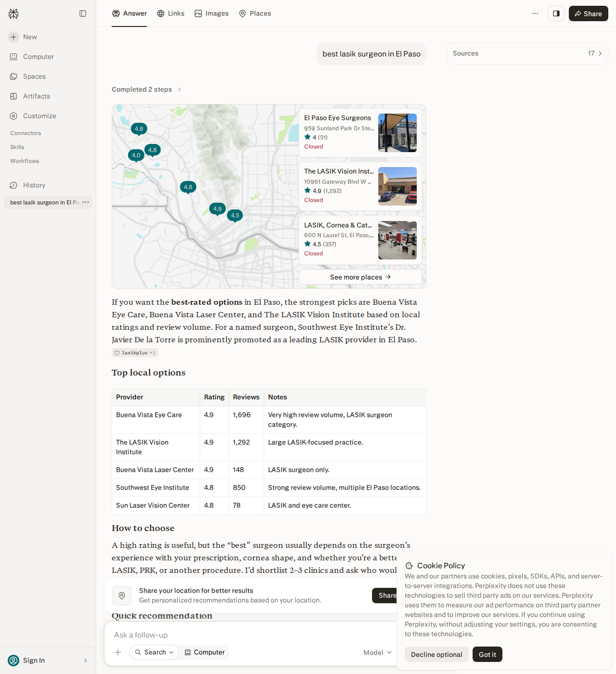Click the location pin icon in share prompt

tap(122, 596)
